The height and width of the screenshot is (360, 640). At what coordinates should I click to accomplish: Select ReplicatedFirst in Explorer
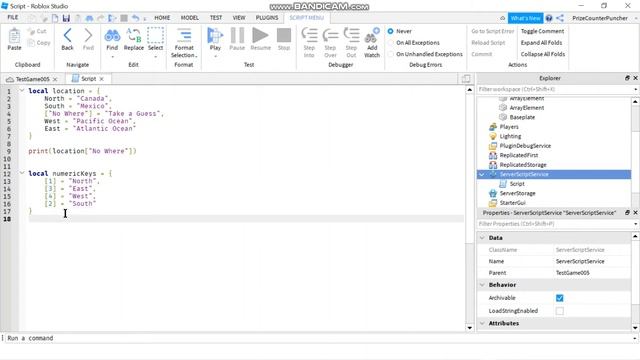[519, 155]
